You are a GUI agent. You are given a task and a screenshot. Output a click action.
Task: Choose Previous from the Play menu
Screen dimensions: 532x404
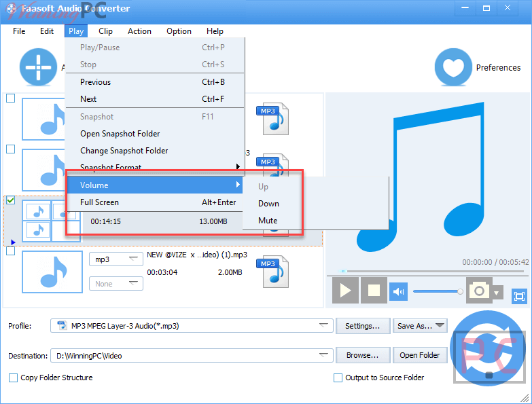point(155,82)
